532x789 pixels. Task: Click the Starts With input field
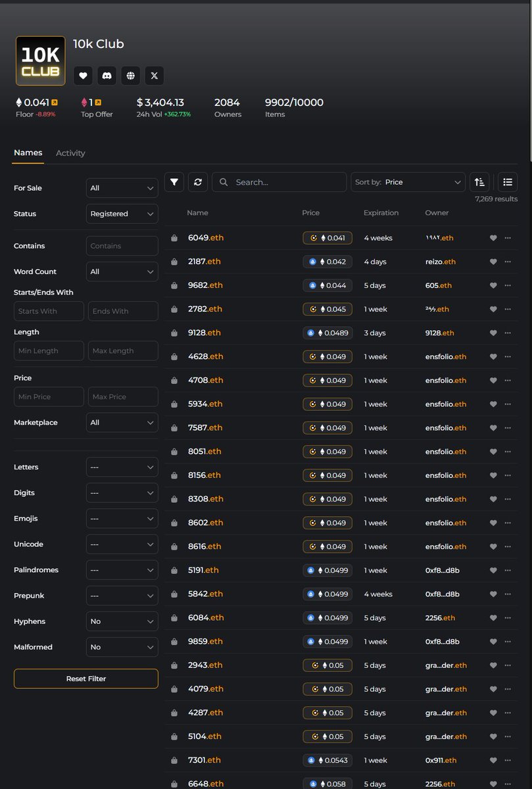click(x=49, y=311)
